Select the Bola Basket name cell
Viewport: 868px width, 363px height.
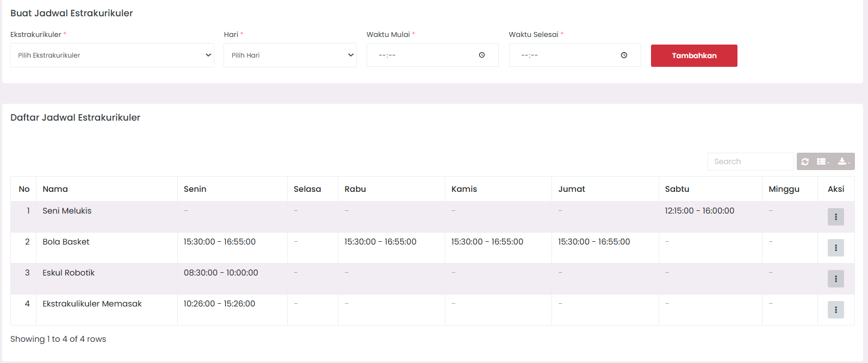[x=66, y=242]
